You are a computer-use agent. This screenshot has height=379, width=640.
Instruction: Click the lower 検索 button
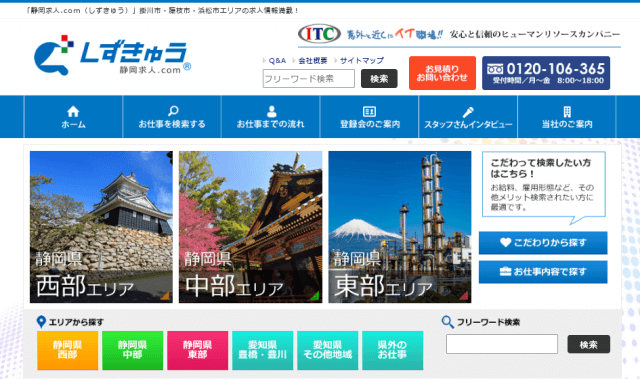(589, 344)
